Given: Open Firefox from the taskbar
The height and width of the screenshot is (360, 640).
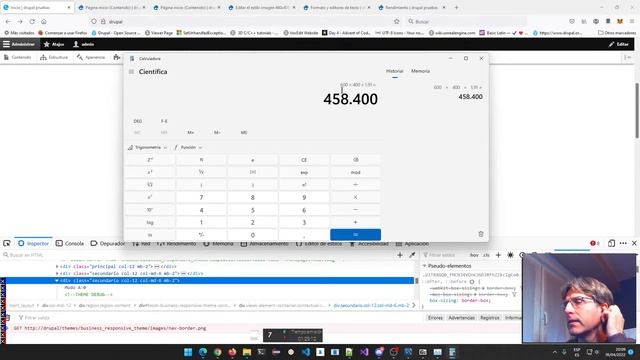Looking at the screenshot, I should [x=232, y=352].
